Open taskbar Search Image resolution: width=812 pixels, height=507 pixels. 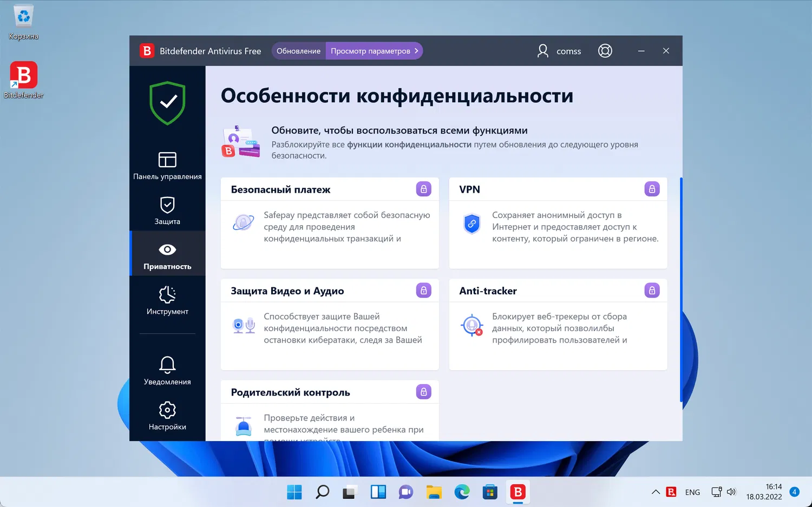point(323,492)
